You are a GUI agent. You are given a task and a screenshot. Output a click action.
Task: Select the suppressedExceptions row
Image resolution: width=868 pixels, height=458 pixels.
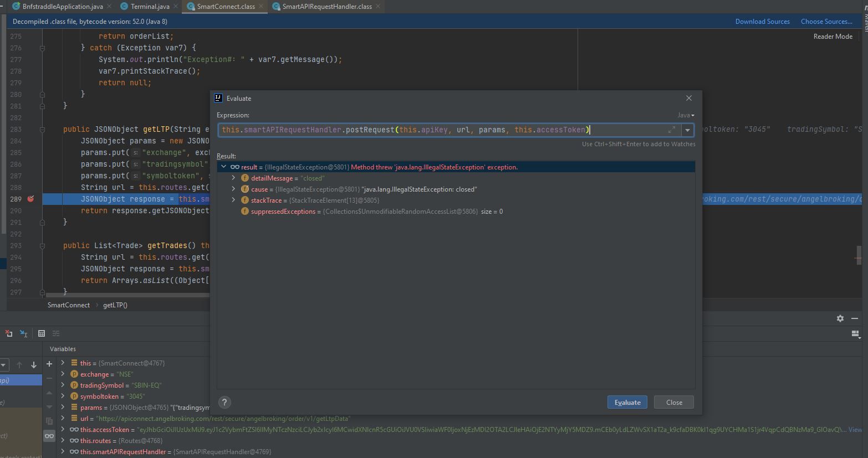456,212
